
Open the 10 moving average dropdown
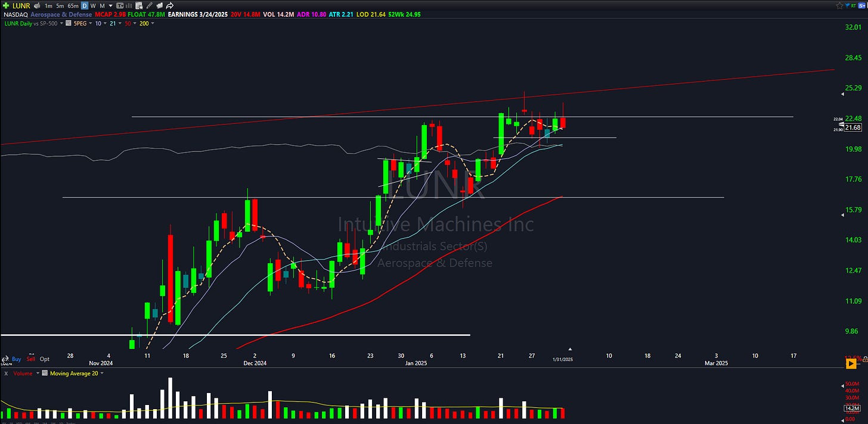tap(105, 23)
